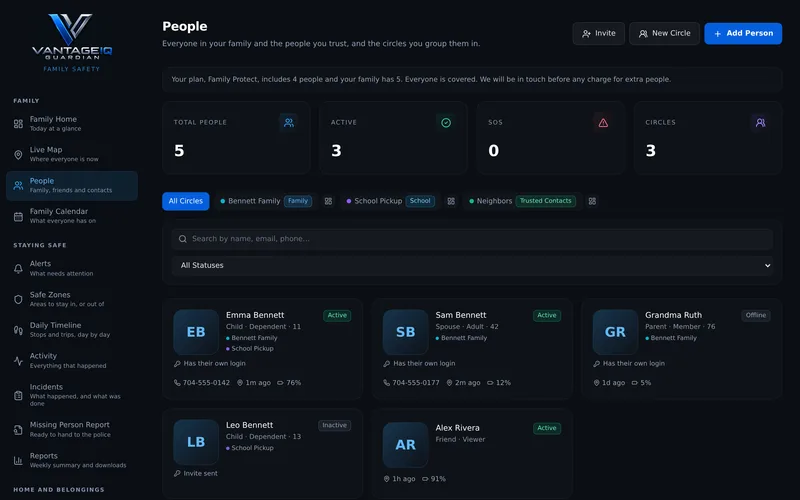Open Grandma Ruth's GR avatar
Viewport: 800px width, 500px height.
[x=615, y=332]
